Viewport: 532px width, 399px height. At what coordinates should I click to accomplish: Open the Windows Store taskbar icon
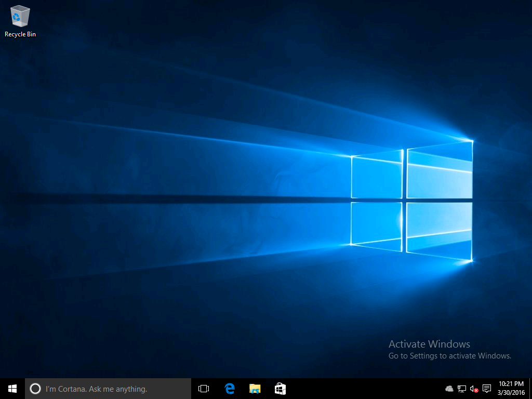pyautogui.click(x=280, y=389)
